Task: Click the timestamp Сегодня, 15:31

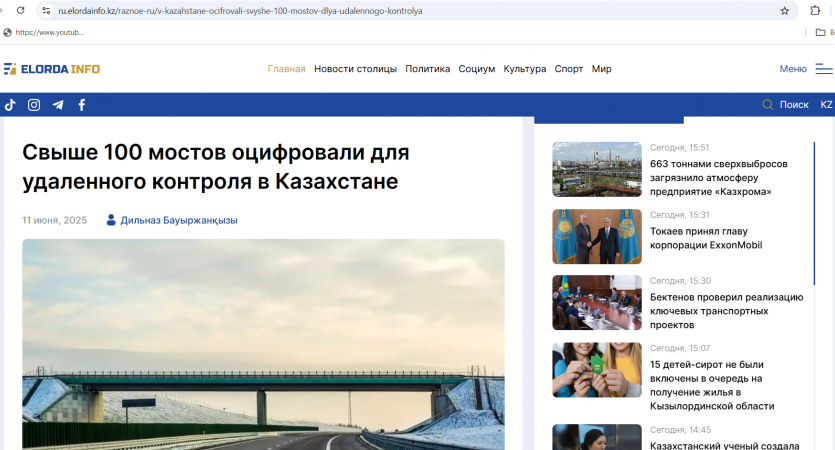Action: (680, 215)
